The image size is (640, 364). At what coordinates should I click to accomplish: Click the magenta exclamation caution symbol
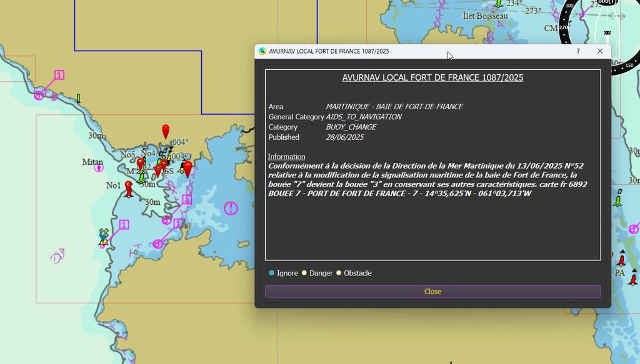(231, 208)
